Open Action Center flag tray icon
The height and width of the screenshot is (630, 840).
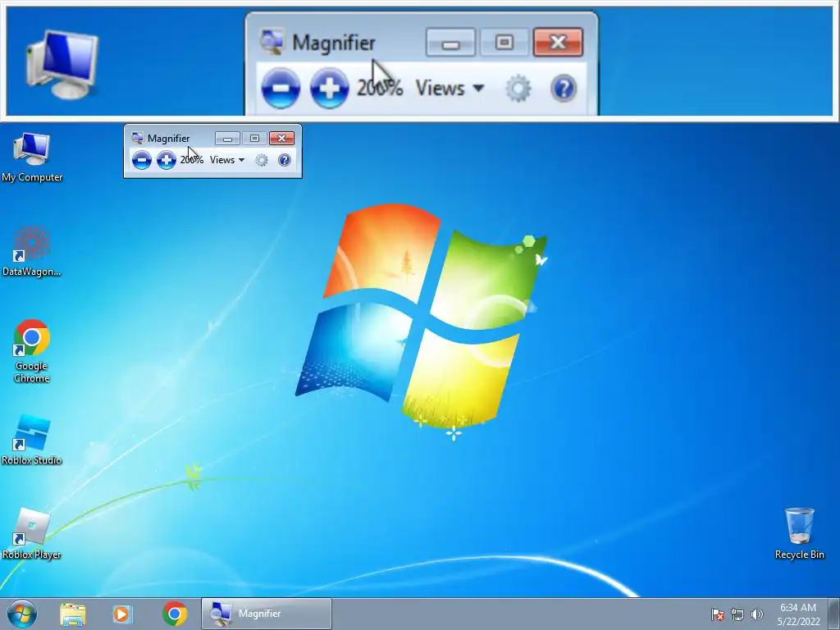717,614
